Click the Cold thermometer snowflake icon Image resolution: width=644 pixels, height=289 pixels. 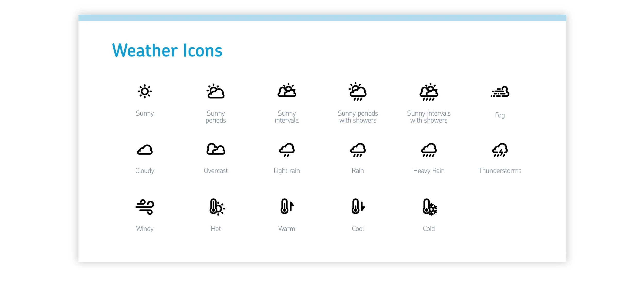click(429, 207)
